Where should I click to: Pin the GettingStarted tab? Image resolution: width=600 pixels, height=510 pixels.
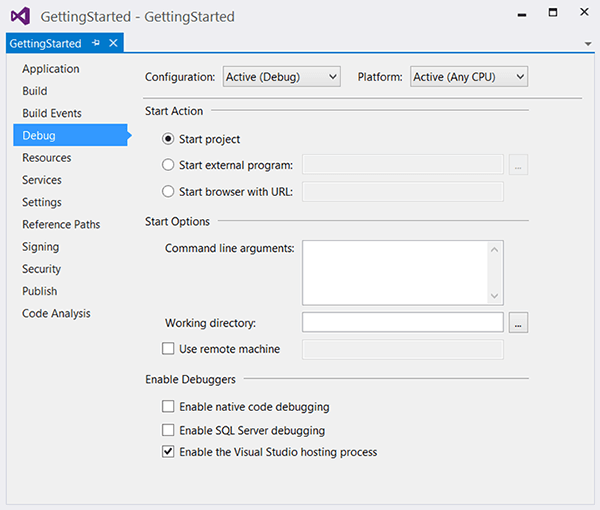[96, 43]
